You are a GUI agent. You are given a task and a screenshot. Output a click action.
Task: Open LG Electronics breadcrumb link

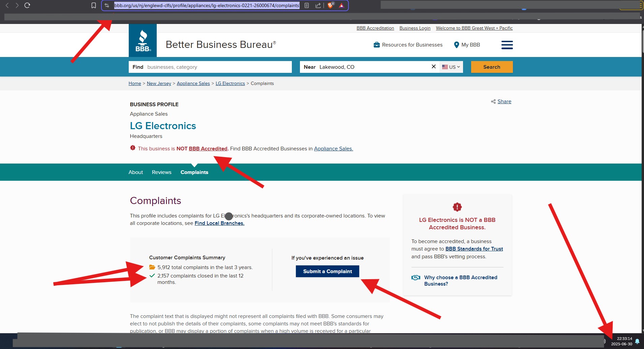point(230,83)
